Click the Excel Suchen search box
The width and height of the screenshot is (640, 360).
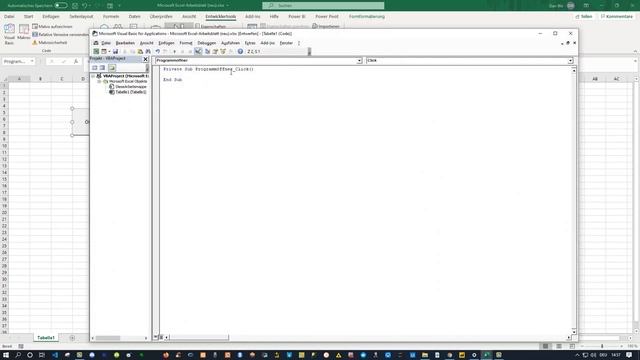click(323, 6)
